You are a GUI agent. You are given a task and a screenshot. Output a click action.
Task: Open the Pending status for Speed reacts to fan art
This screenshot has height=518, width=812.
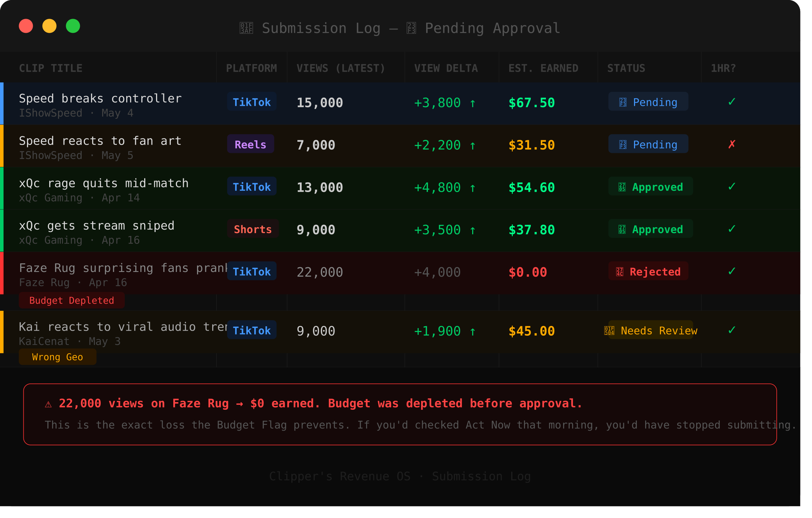coord(648,144)
